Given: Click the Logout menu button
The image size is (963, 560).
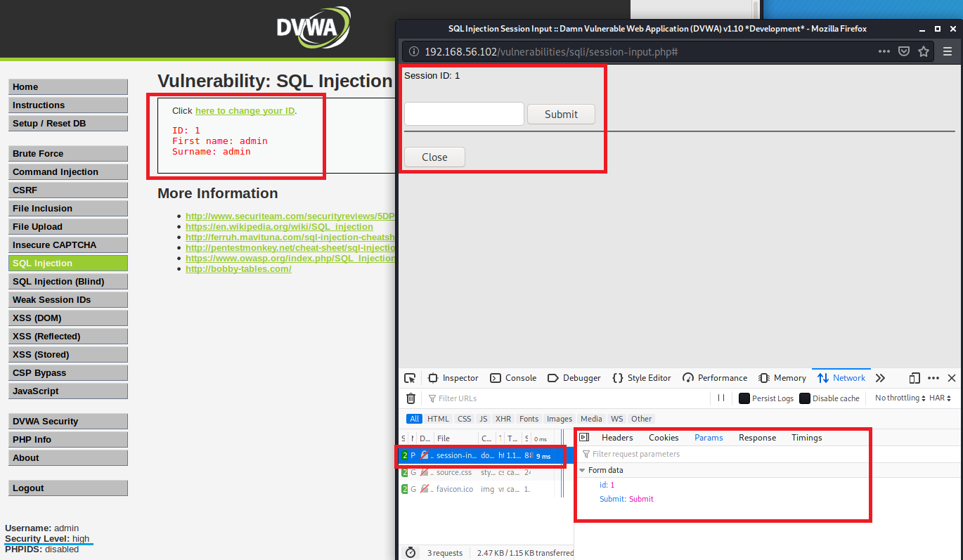Looking at the screenshot, I should (x=68, y=488).
